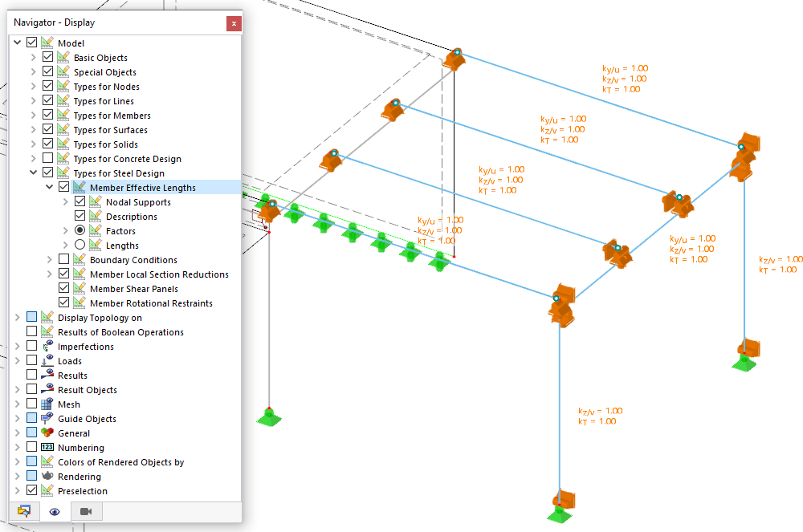Click the Mesh icon in the navigator
Screen dimensions: 803x532
point(46,404)
